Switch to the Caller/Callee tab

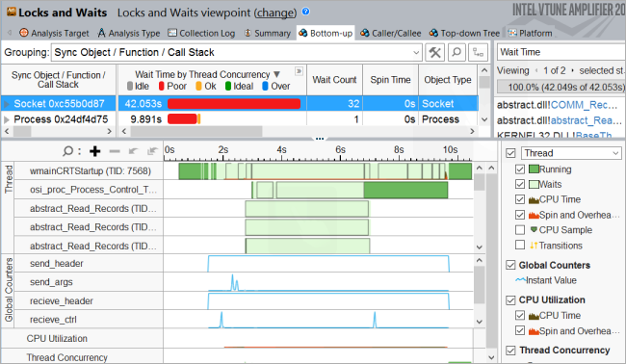[x=390, y=33]
